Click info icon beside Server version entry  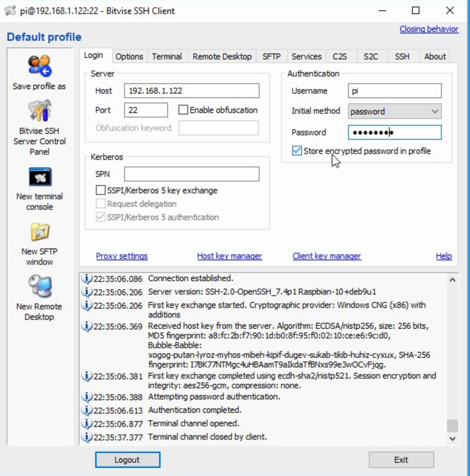click(87, 292)
